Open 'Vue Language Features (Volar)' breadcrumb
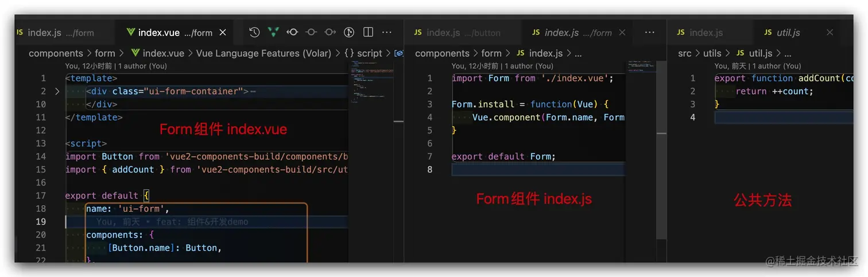 (263, 53)
